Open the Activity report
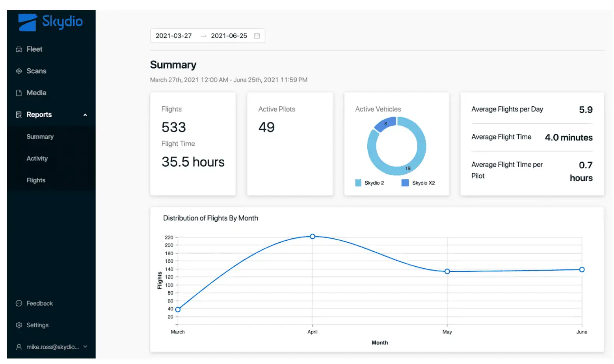The width and height of the screenshot is (614, 364). 37,158
